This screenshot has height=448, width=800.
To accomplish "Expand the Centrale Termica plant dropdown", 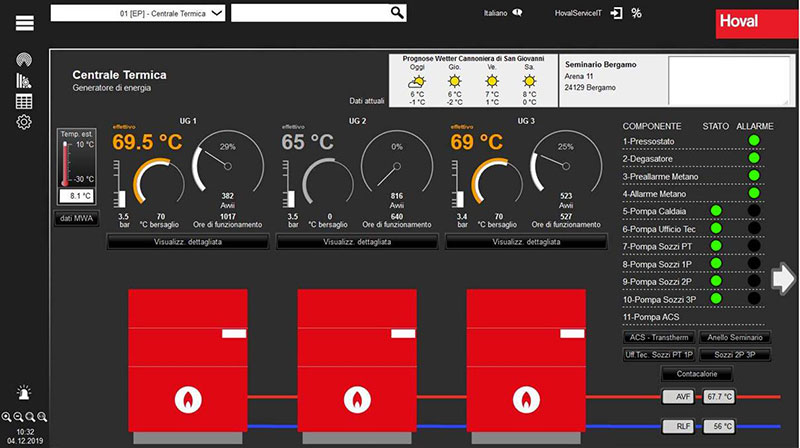I will (x=217, y=12).
